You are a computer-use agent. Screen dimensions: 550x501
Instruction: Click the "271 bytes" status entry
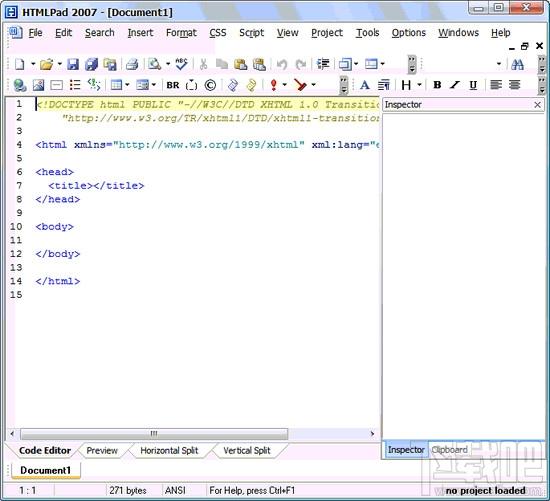[128, 490]
